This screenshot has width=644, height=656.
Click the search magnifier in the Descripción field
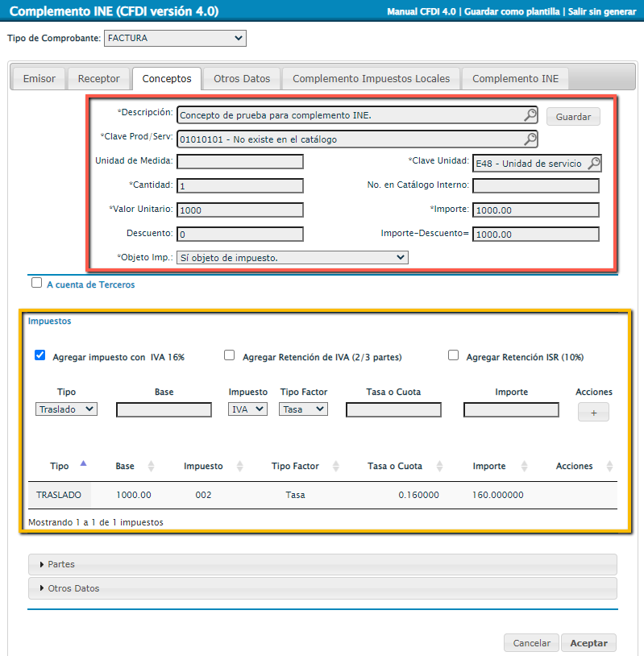530,115
